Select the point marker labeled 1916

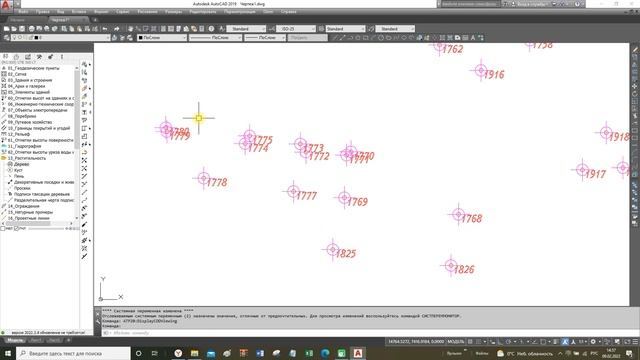pyautogui.click(x=481, y=70)
